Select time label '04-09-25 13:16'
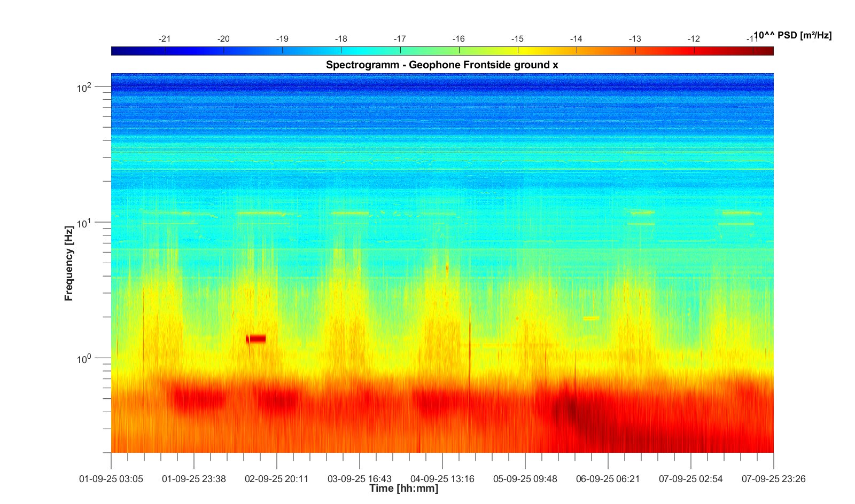This screenshot has height=504, width=855. coord(442,479)
